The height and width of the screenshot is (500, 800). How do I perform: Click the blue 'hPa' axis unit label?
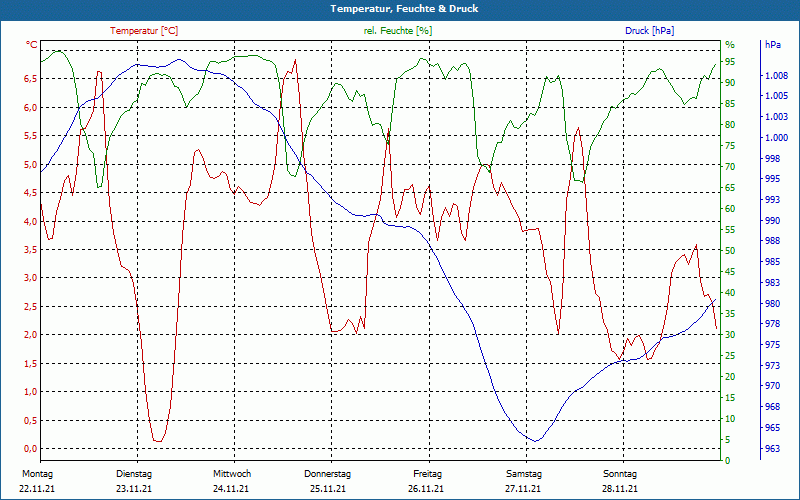click(x=772, y=45)
